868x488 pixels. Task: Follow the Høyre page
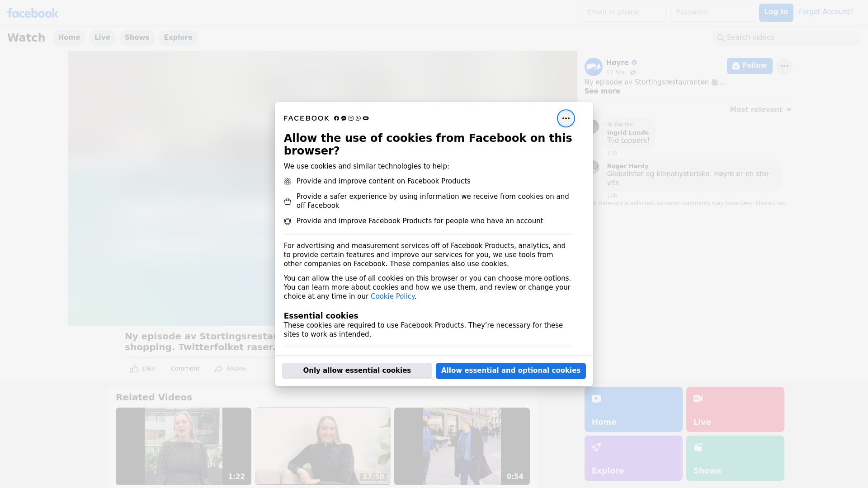750,66
